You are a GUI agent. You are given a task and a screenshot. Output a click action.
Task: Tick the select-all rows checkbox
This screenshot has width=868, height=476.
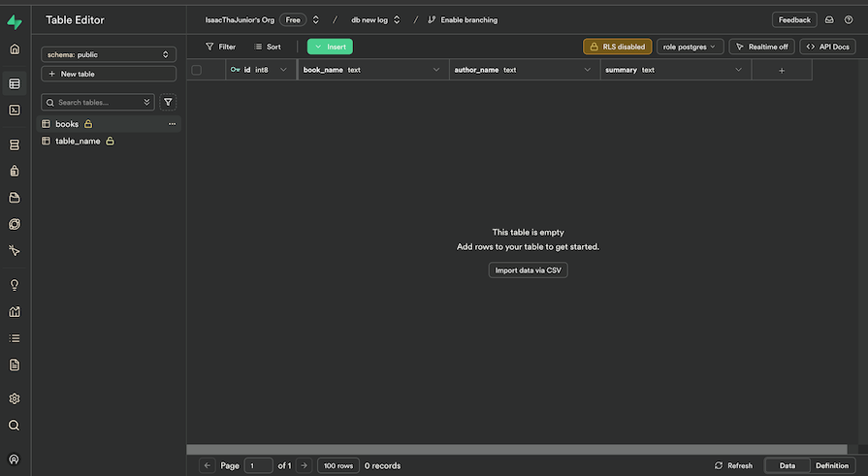(x=197, y=70)
